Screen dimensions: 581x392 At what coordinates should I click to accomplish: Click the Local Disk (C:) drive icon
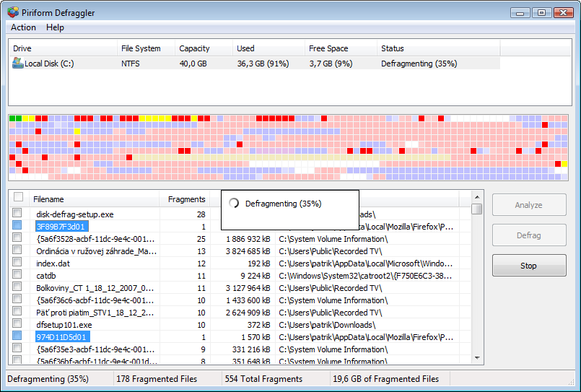[18, 63]
